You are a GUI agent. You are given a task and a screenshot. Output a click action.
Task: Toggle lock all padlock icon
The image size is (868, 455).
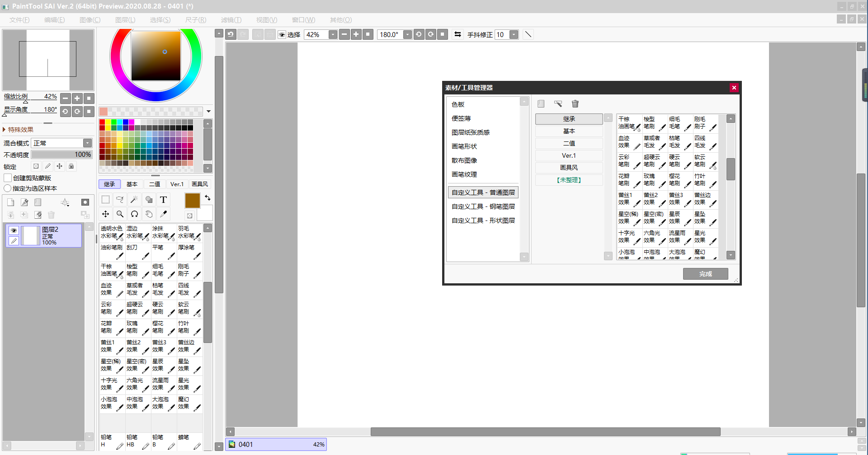(x=71, y=166)
